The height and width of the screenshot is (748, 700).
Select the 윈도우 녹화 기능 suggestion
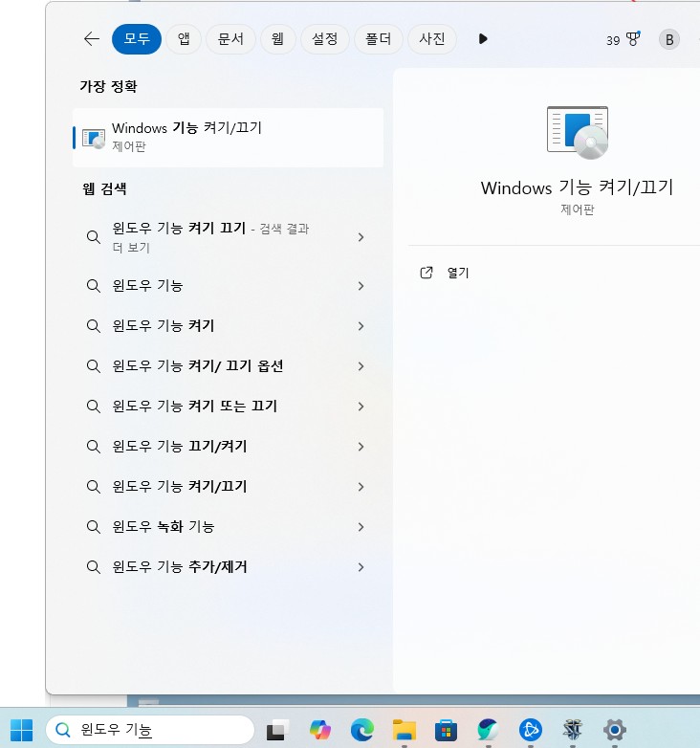click(x=164, y=527)
